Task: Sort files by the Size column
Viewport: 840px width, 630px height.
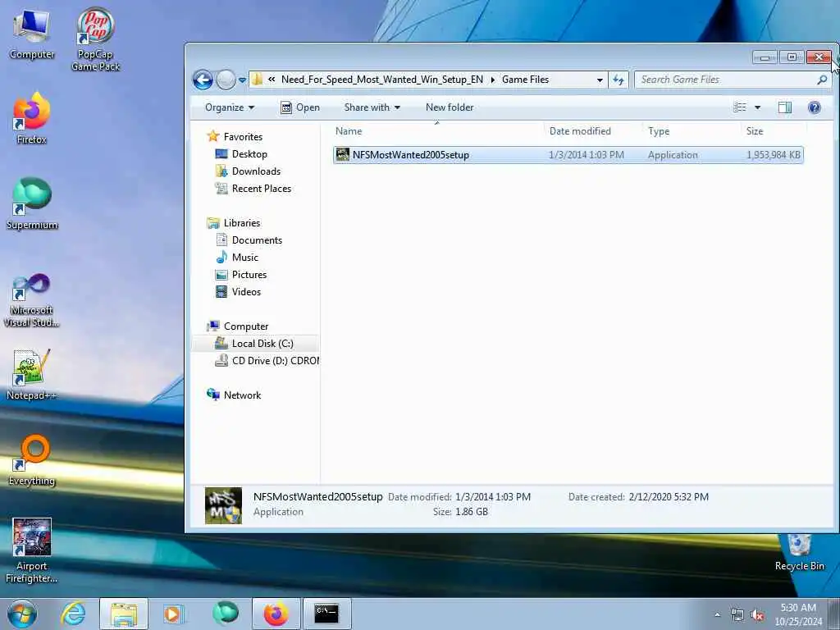Action: click(774, 131)
